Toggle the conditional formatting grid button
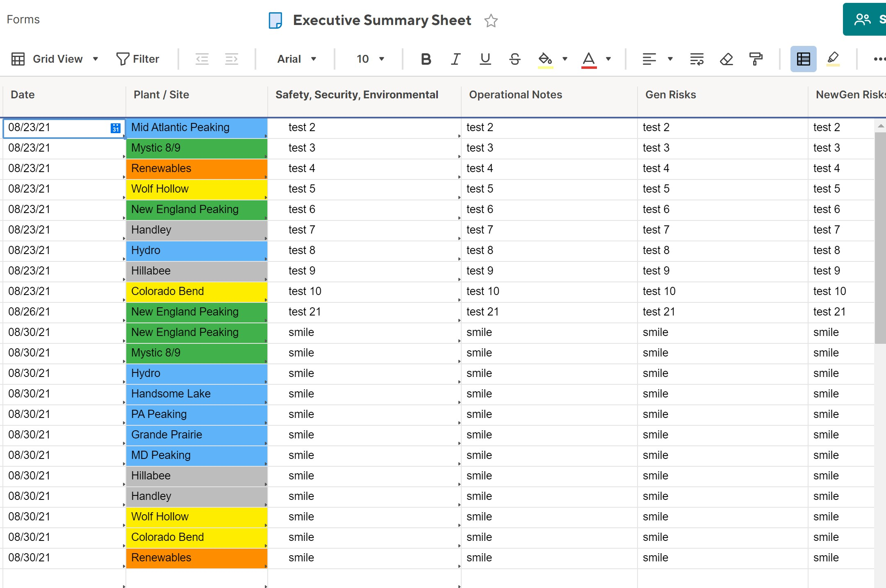This screenshot has height=588, width=886. (803, 59)
